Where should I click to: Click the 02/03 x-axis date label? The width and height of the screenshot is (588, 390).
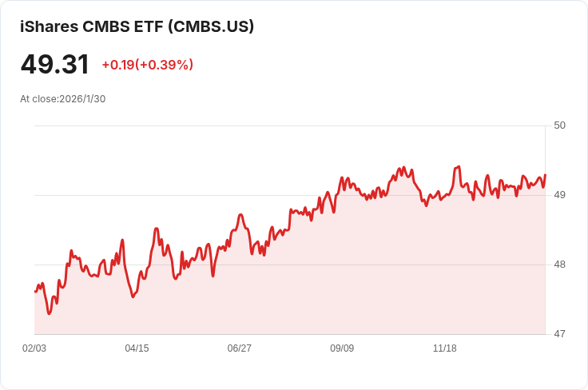(x=34, y=348)
